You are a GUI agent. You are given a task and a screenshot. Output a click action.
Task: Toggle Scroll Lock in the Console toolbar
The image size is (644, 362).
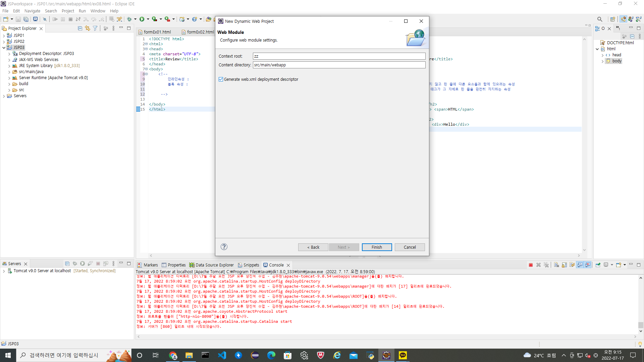click(x=565, y=265)
